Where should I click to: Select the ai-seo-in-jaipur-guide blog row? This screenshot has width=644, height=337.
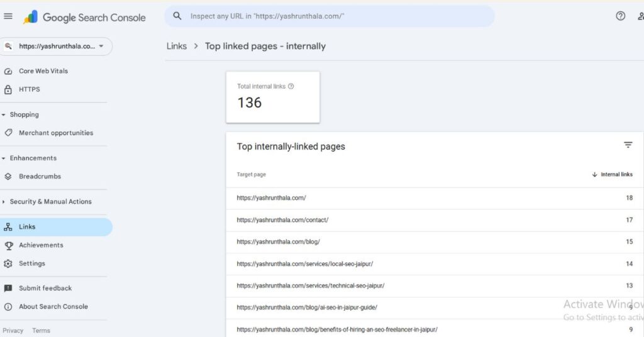[x=435, y=307]
